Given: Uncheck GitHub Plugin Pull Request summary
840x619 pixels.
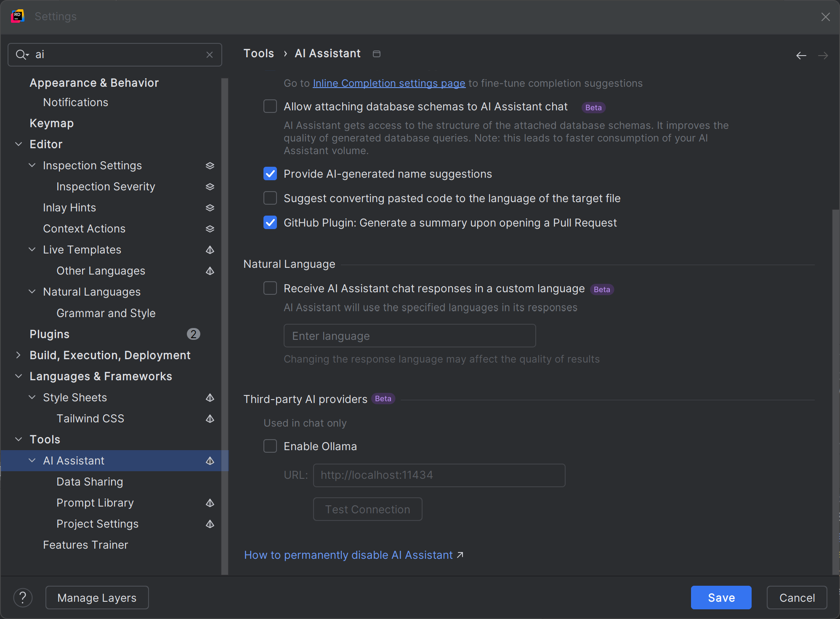Looking at the screenshot, I should [x=270, y=222].
